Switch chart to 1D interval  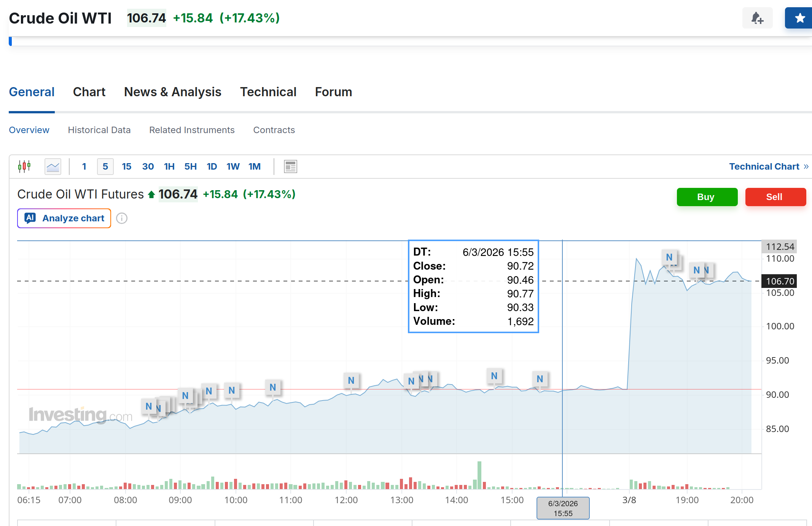(212, 166)
